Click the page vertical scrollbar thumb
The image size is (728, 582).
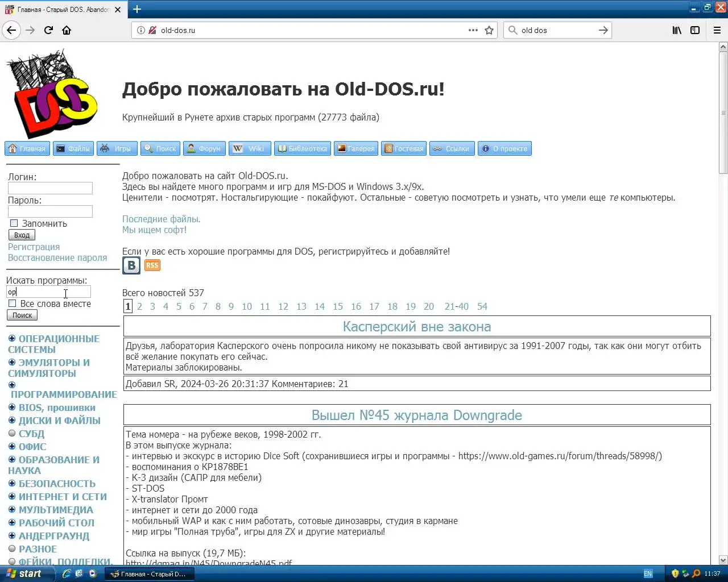click(723, 113)
